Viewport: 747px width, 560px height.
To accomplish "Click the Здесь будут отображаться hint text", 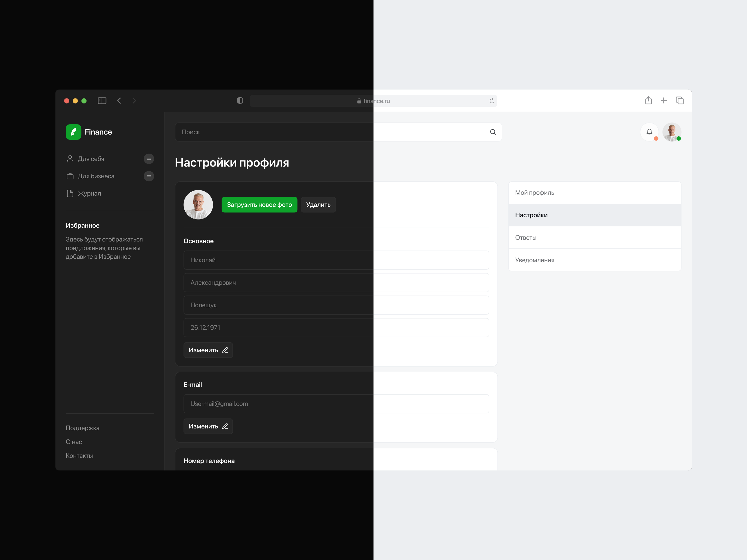I will click(x=104, y=248).
